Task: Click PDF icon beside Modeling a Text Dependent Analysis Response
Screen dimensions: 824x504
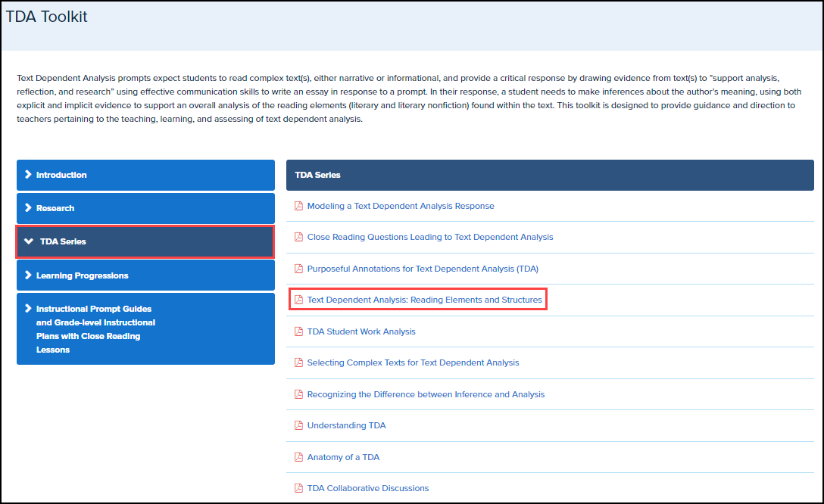Action: pos(298,206)
